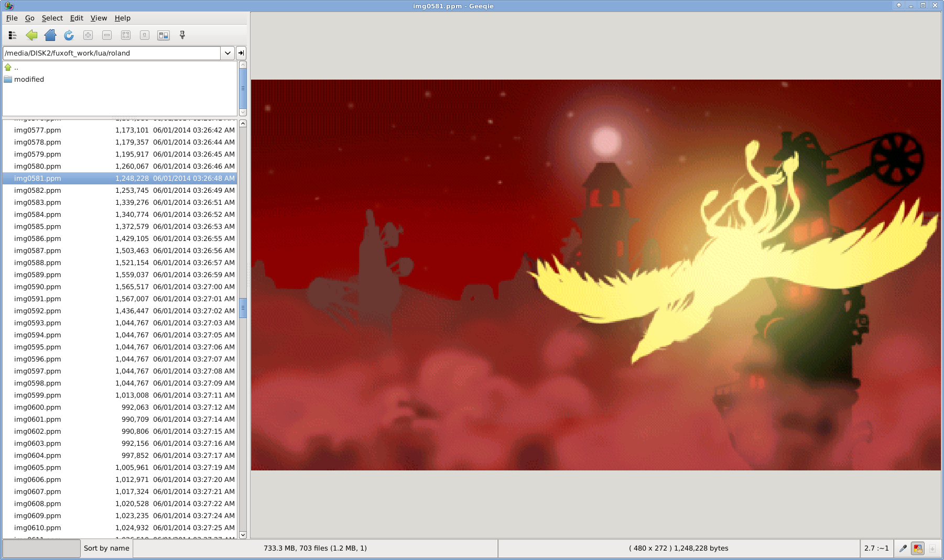Select file img0589.ppm
The image size is (944, 560).
coord(120,275)
